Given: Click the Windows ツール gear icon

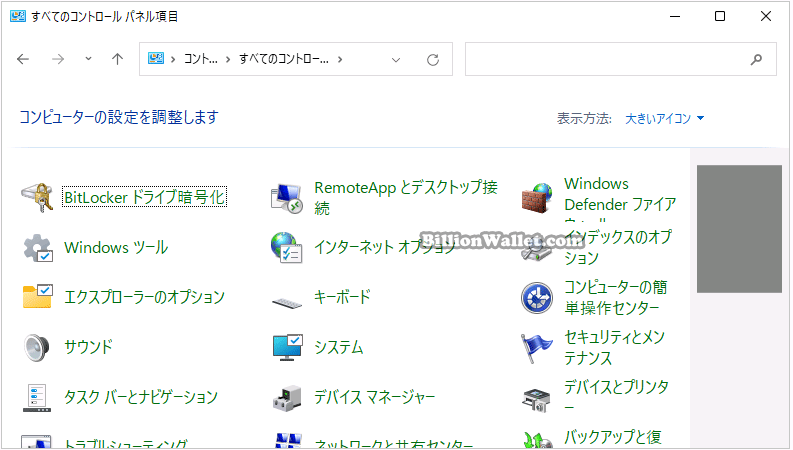Looking at the screenshot, I should coord(37,247).
